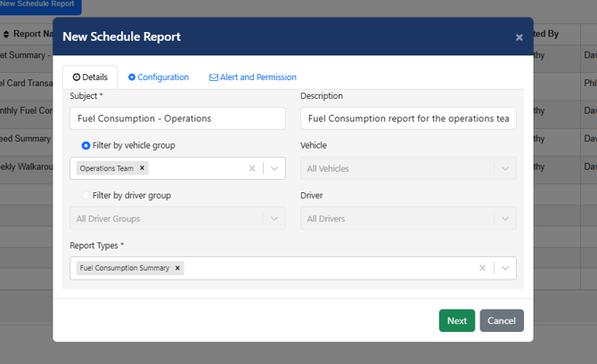Remove the Fuel Consumption Summary tag
The height and width of the screenshot is (364, 597).
pyautogui.click(x=177, y=268)
